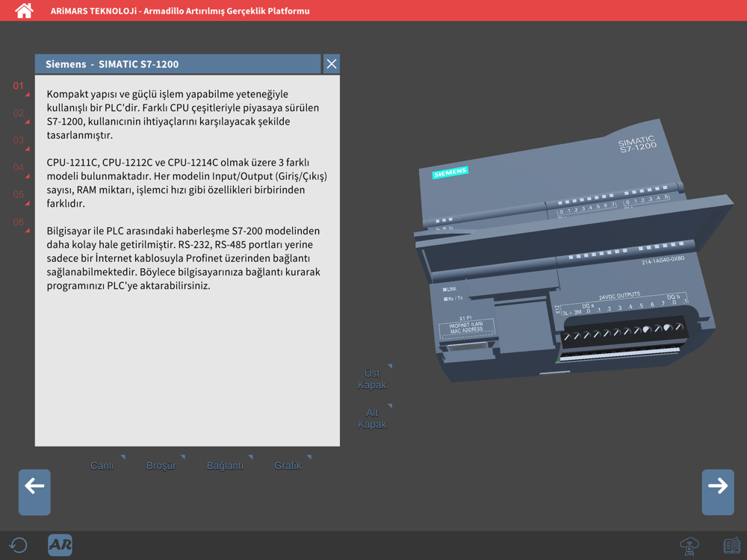747x560 pixels.
Task: Go to the home screen icon
Action: (x=24, y=10)
